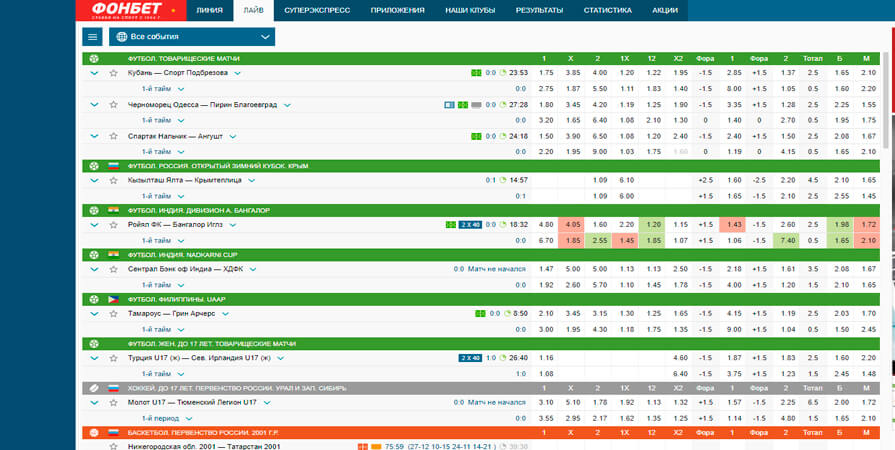The width and height of the screenshot is (895, 450).
Task: Click total over odds 2.08 for Сентрал Бэнк
Action: coord(840,269)
